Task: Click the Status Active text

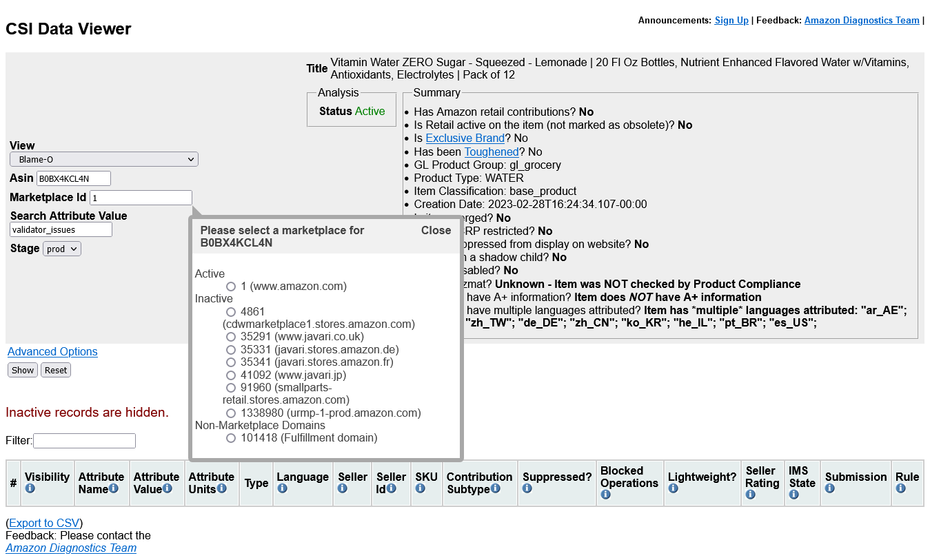Action: click(352, 111)
